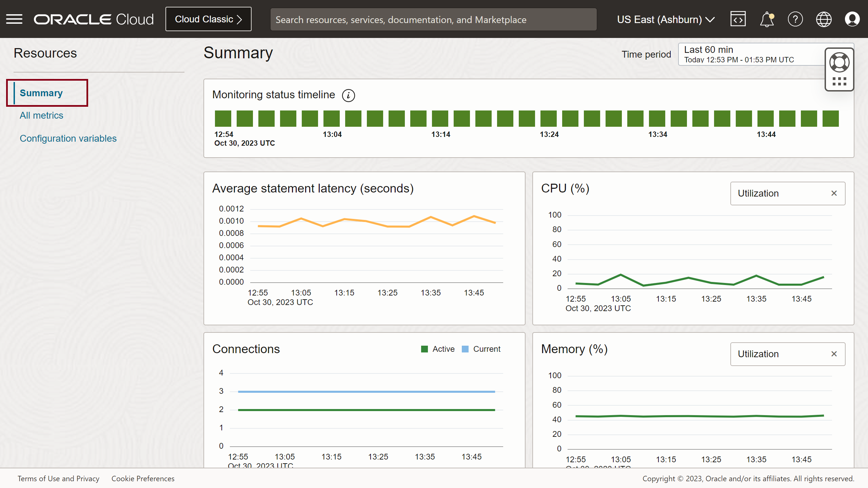
Task: Click the grid apps icon below the life buoy
Action: [x=840, y=81]
